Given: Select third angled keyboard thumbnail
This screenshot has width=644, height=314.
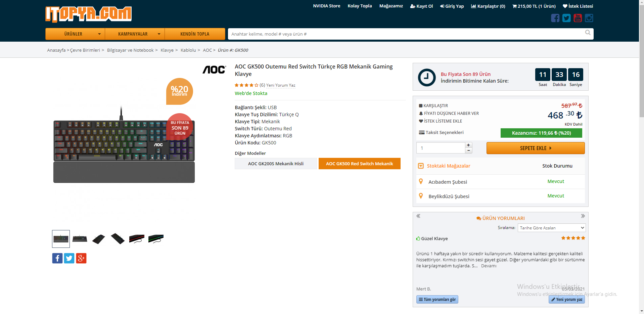Looking at the screenshot, I should pyautogui.click(x=98, y=239).
